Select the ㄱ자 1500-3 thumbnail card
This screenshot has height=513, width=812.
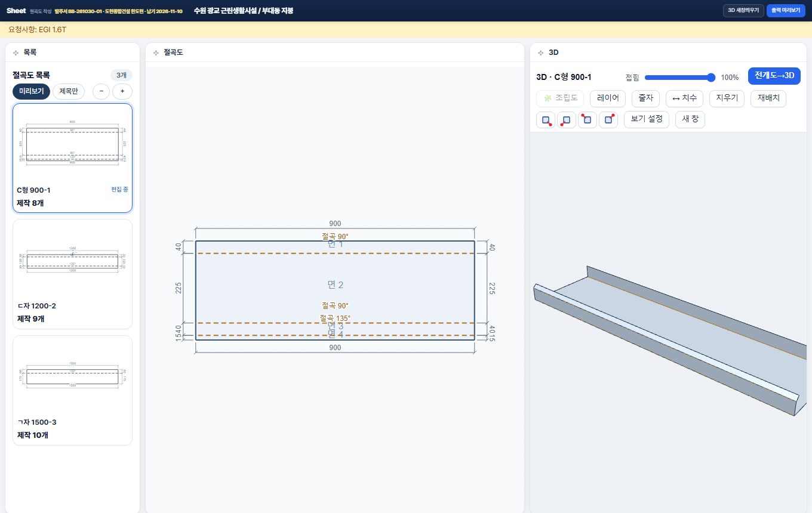(x=72, y=390)
